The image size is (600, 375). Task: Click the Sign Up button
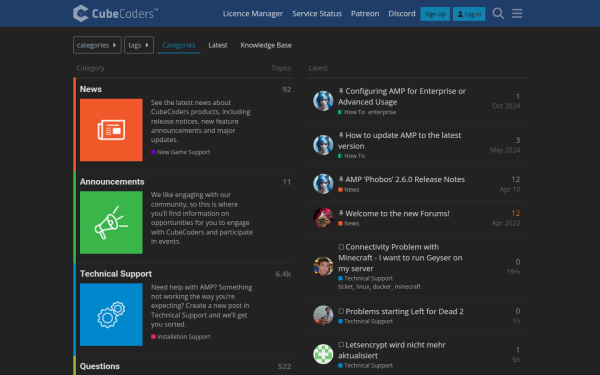pyautogui.click(x=435, y=14)
